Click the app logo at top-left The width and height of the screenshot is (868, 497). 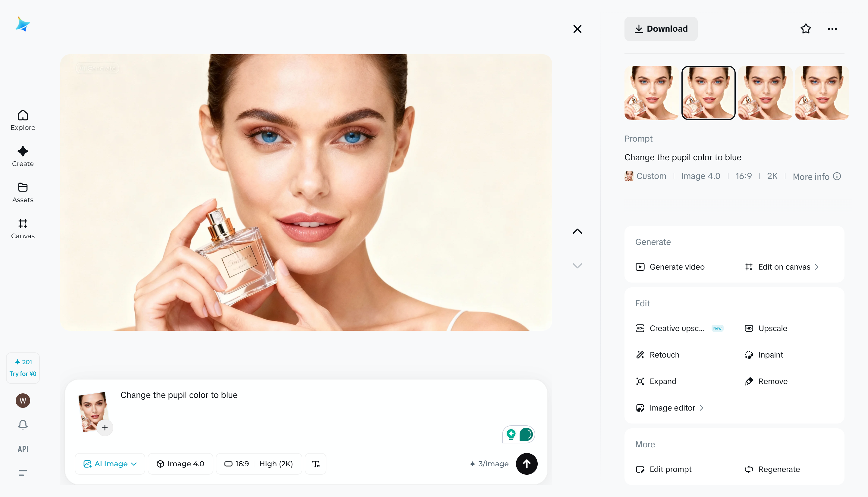pyautogui.click(x=23, y=24)
